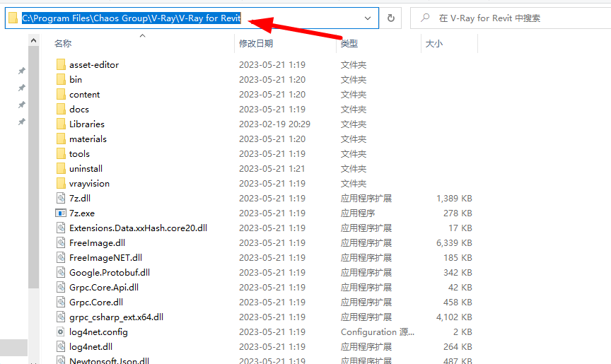The image size is (611, 364).
Task: Click the type text Configuration 源...
Action: [x=377, y=331]
